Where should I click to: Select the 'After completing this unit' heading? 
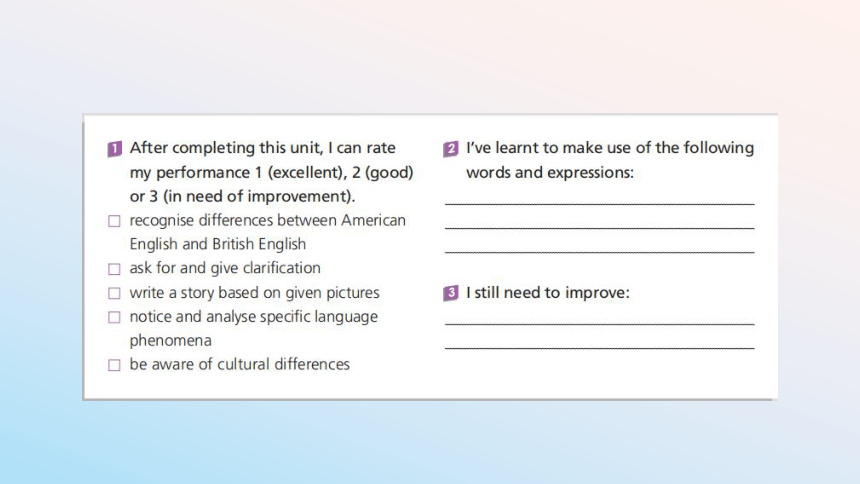tap(271, 172)
